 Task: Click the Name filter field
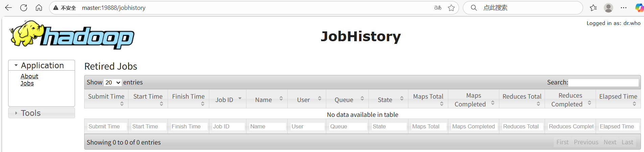(x=267, y=126)
